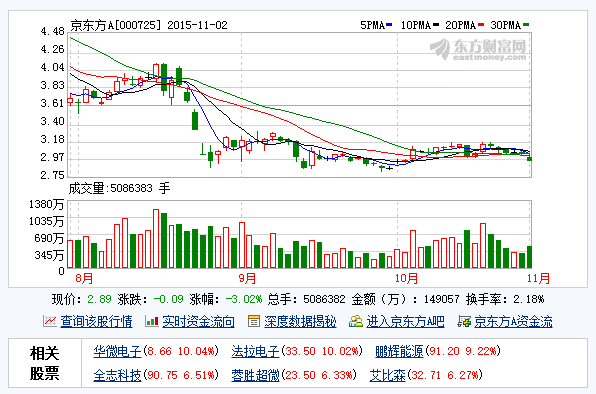The height and width of the screenshot is (394, 596).
Task: Open the 实时资金流向 link
Action: [198, 321]
